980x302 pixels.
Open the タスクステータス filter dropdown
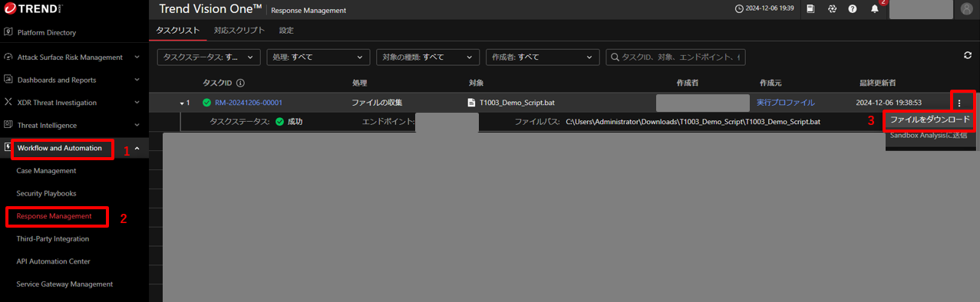209,57
